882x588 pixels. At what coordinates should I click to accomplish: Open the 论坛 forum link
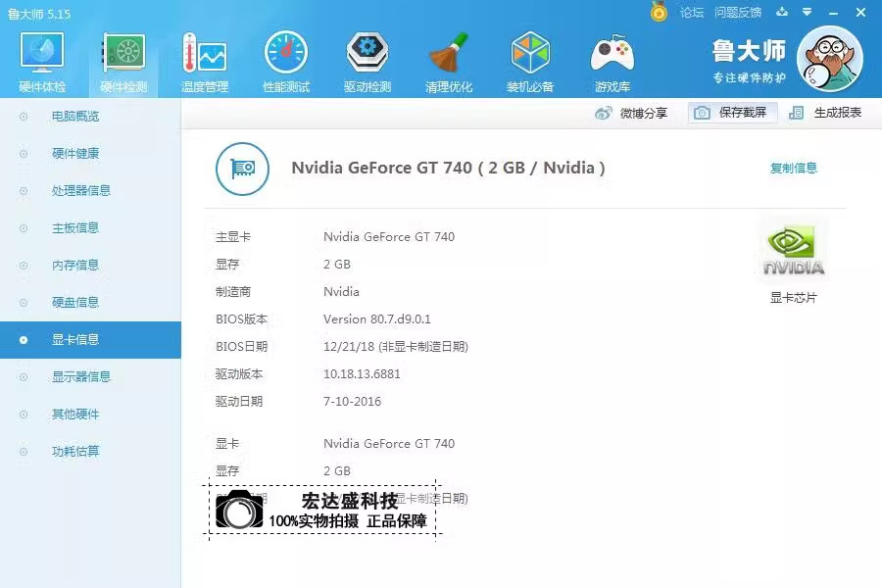click(692, 13)
